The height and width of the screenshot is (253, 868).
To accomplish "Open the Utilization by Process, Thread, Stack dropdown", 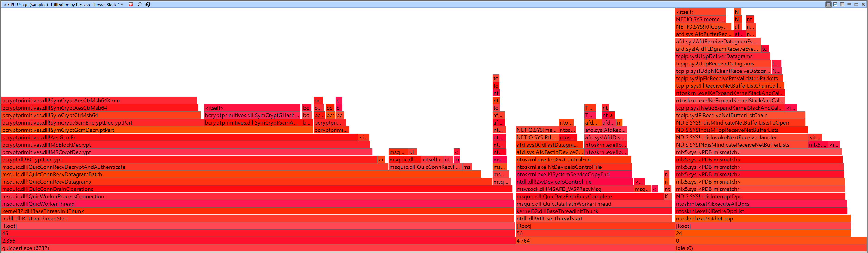I will click(122, 4).
